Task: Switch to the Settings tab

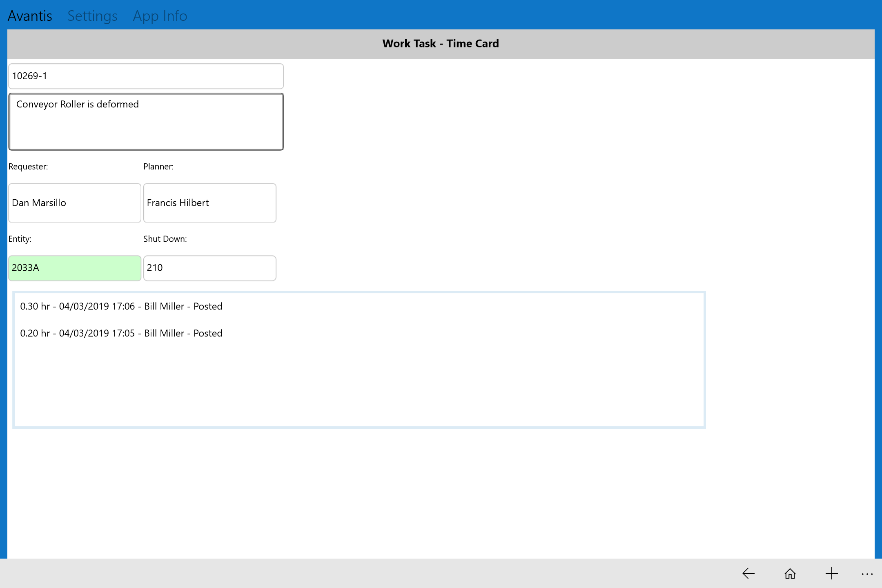Action: click(92, 16)
